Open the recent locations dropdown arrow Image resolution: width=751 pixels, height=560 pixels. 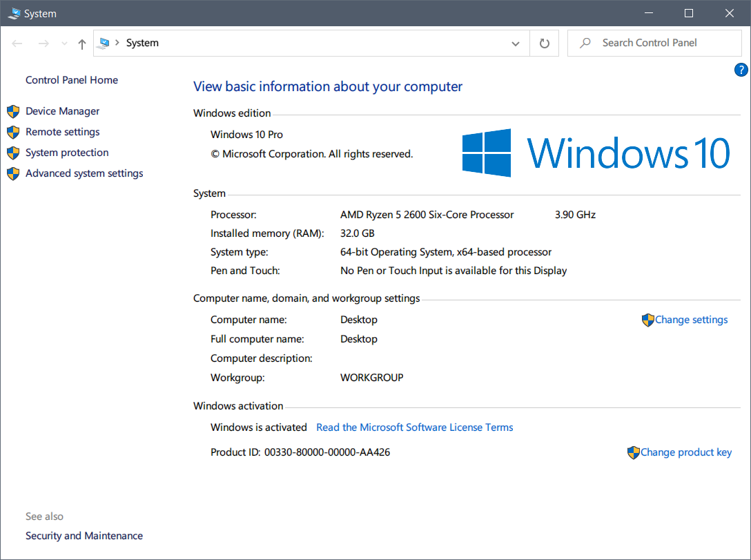point(64,44)
